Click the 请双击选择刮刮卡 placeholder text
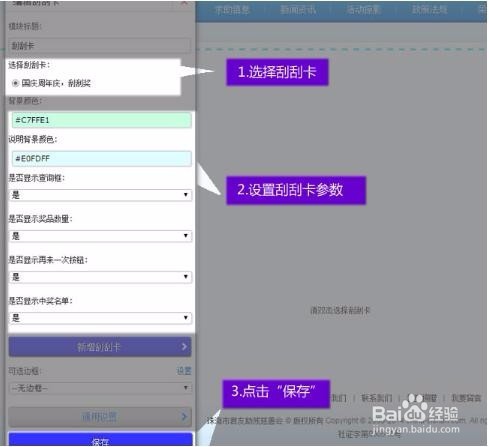Image resolution: width=489 pixels, height=447 pixels. tap(340, 311)
